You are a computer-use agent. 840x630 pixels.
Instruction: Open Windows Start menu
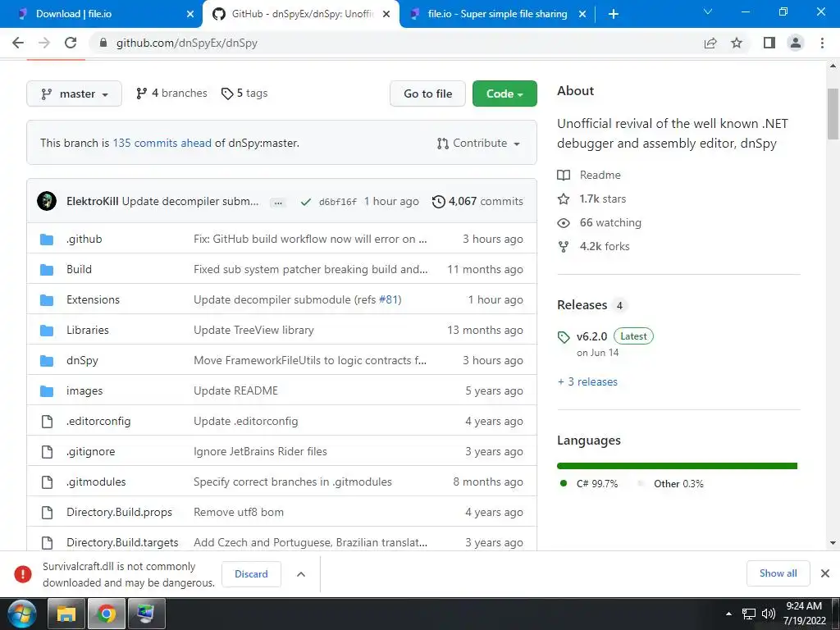pyautogui.click(x=22, y=614)
